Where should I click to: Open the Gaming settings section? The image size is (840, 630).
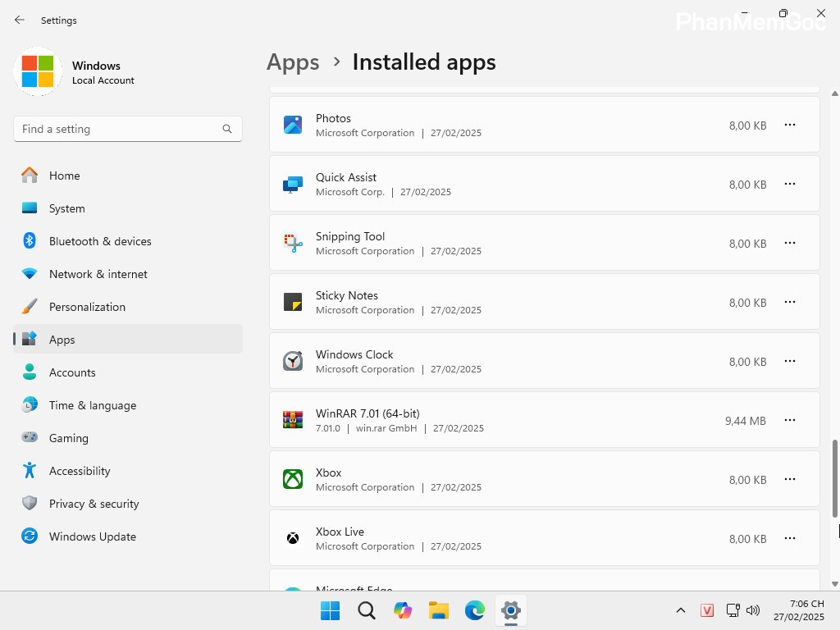68,438
